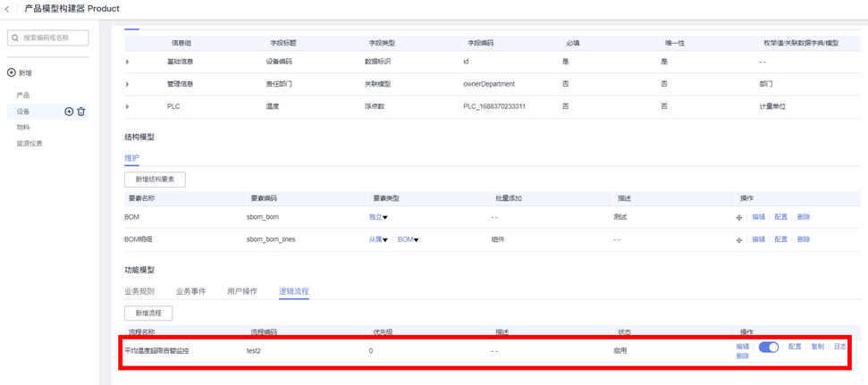Click the 要素类型 column header
The width and height of the screenshot is (868, 385).
pyautogui.click(x=384, y=198)
